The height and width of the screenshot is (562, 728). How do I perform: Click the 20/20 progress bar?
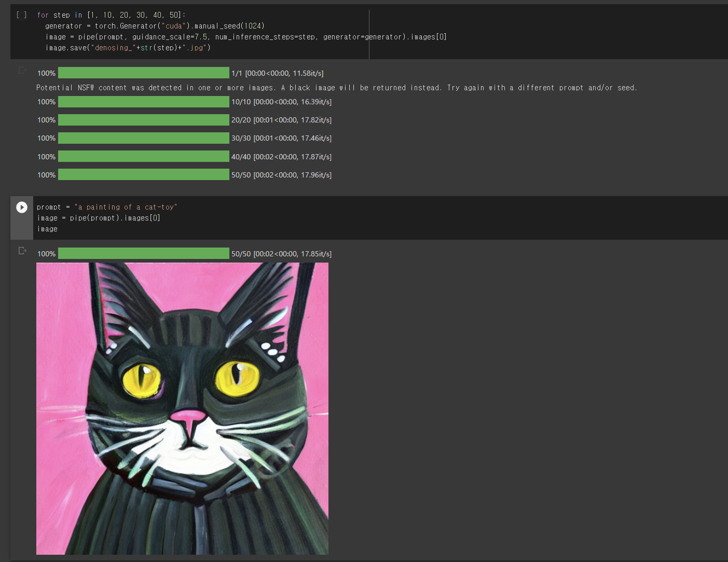[x=144, y=120]
